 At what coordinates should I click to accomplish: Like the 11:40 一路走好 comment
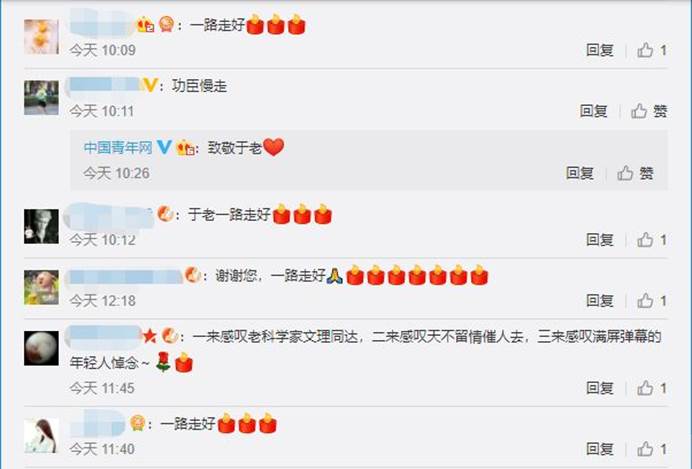pyautogui.click(x=645, y=449)
